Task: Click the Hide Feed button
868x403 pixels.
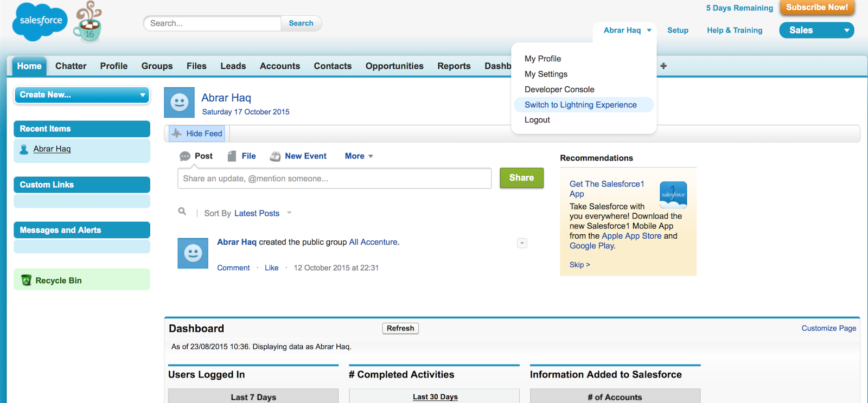Action: pyautogui.click(x=197, y=133)
